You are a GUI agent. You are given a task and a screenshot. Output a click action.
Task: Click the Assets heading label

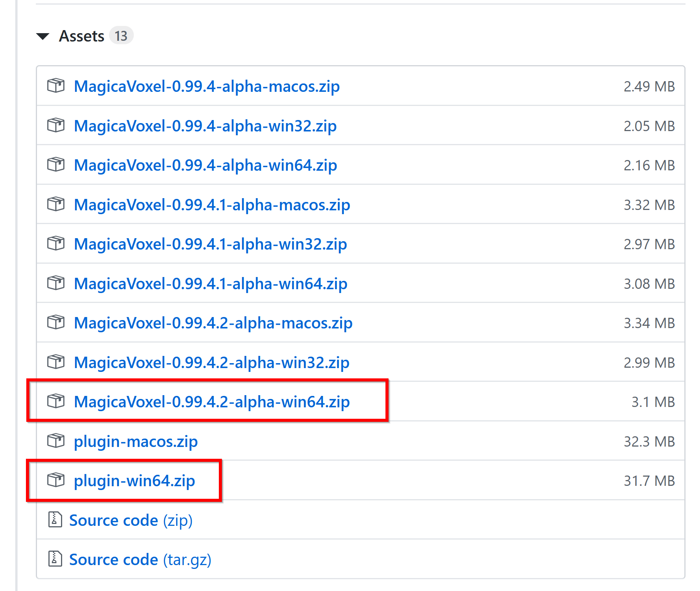coord(82,36)
